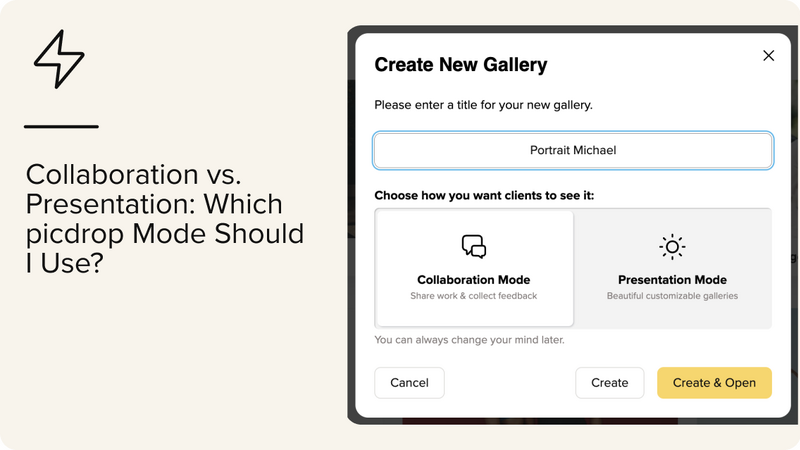Click 'Choose how you want clients to see it'
Screen dimensions: 800x450
point(484,195)
